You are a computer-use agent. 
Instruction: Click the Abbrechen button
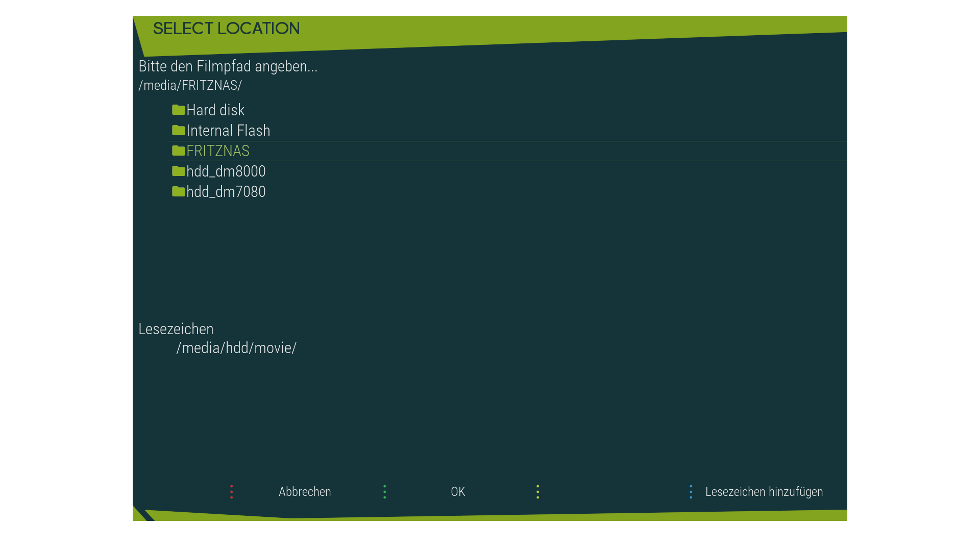click(305, 492)
